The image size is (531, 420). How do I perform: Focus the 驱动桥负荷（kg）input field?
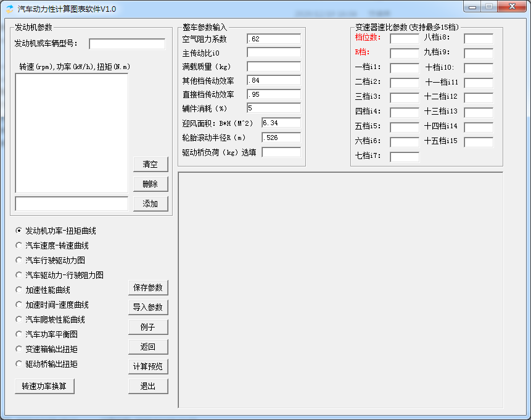point(281,152)
